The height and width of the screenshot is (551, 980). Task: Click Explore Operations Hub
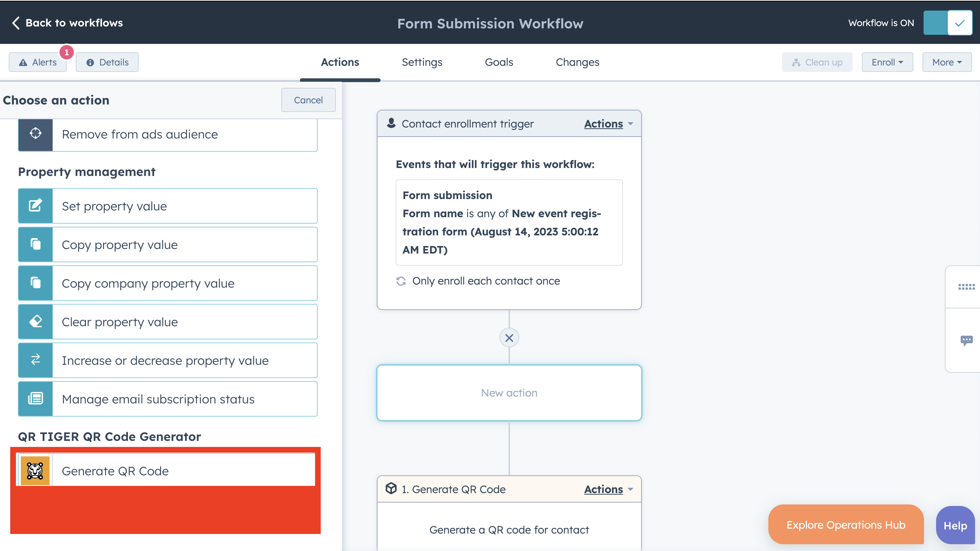(x=845, y=525)
